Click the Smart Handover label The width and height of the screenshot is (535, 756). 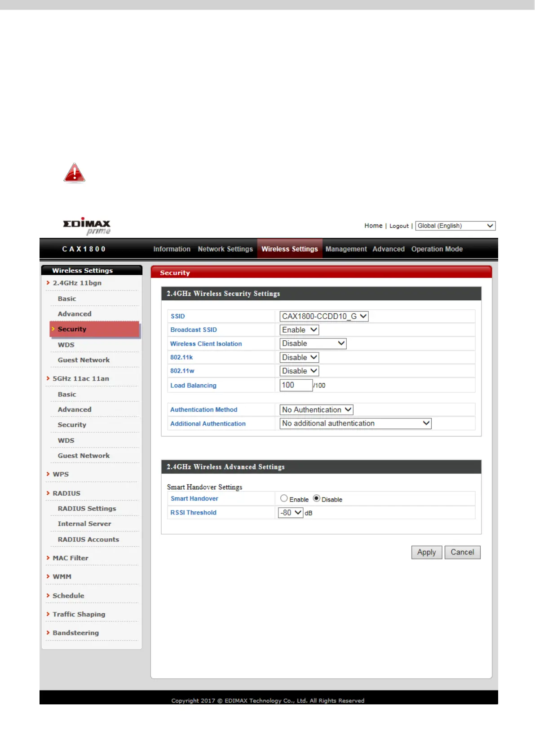click(x=195, y=499)
